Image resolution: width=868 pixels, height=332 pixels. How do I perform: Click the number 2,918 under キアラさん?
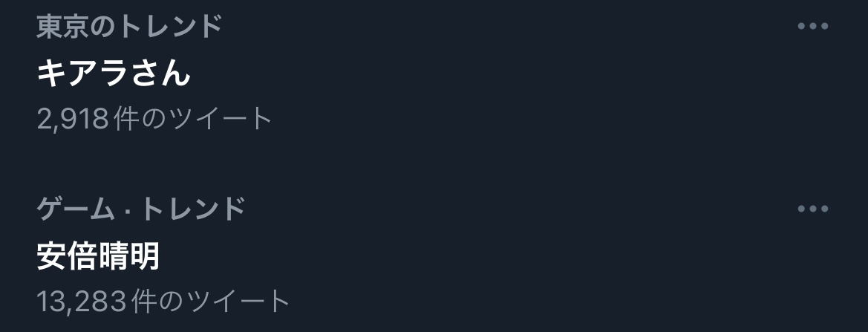pyautogui.click(x=73, y=118)
